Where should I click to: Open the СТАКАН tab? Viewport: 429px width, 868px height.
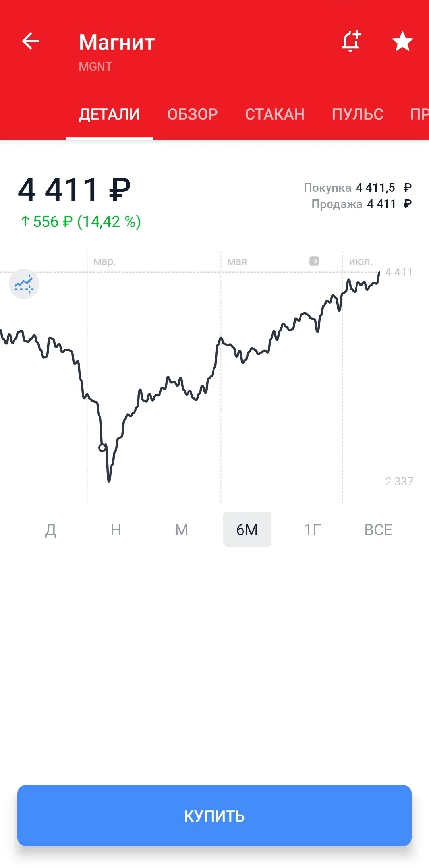275,114
